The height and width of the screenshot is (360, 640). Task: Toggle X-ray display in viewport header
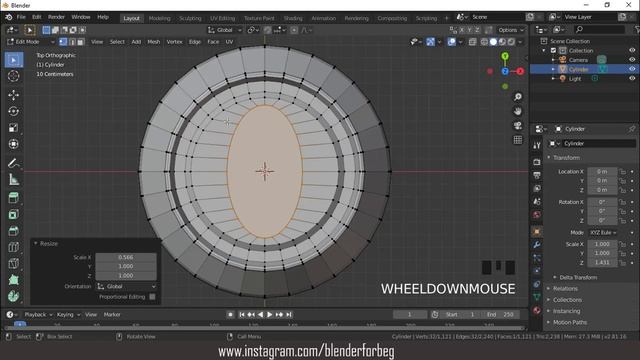(472, 42)
